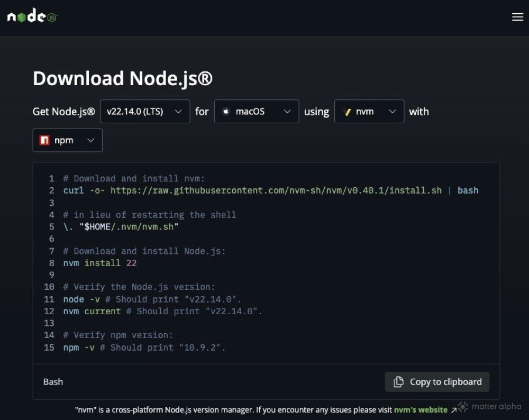
Task: Click the clipboard icon on the copy button
Action: coord(399,382)
